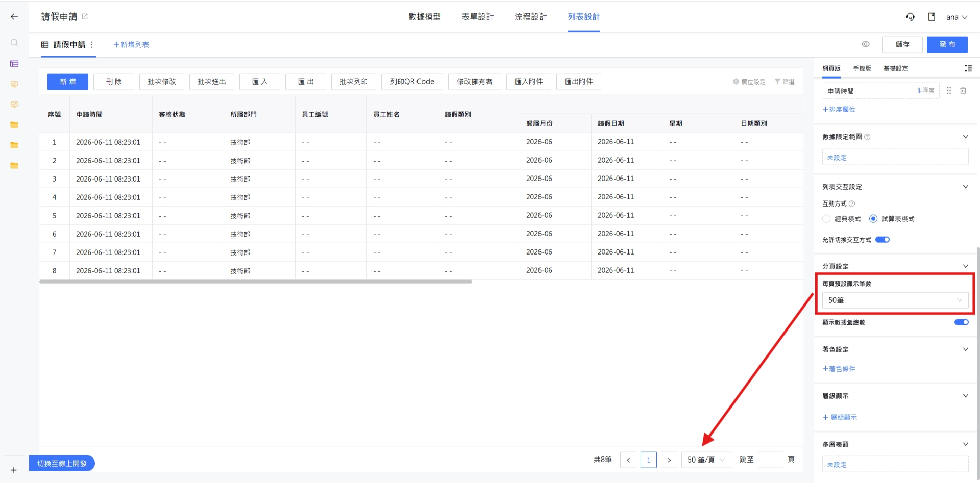Click the 跳至 page number input

point(771,460)
